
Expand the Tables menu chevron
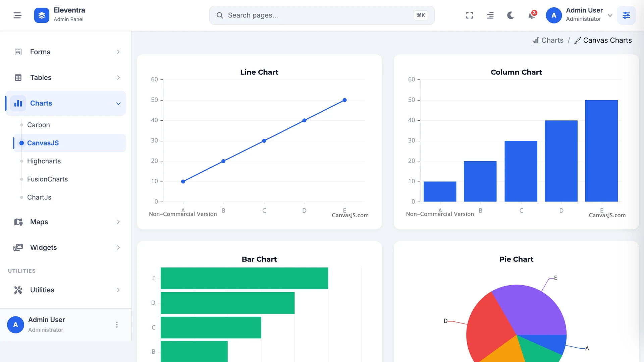pyautogui.click(x=118, y=78)
